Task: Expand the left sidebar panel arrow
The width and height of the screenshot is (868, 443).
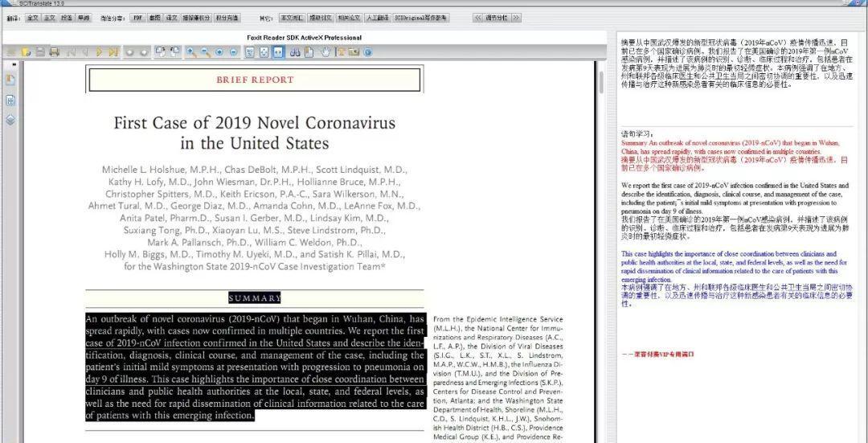Action: pos(14,64)
